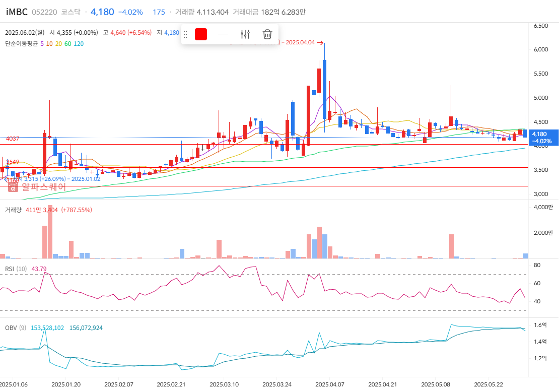Click the RSI (10) indicator label
Viewport: 559px width, 392px height.
(x=16, y=269)
